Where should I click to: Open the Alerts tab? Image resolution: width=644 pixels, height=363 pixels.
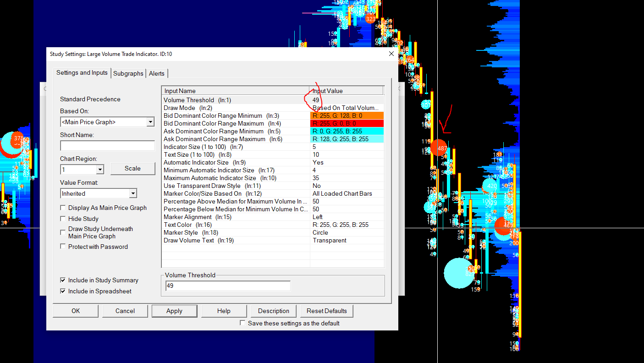[156, 73]
